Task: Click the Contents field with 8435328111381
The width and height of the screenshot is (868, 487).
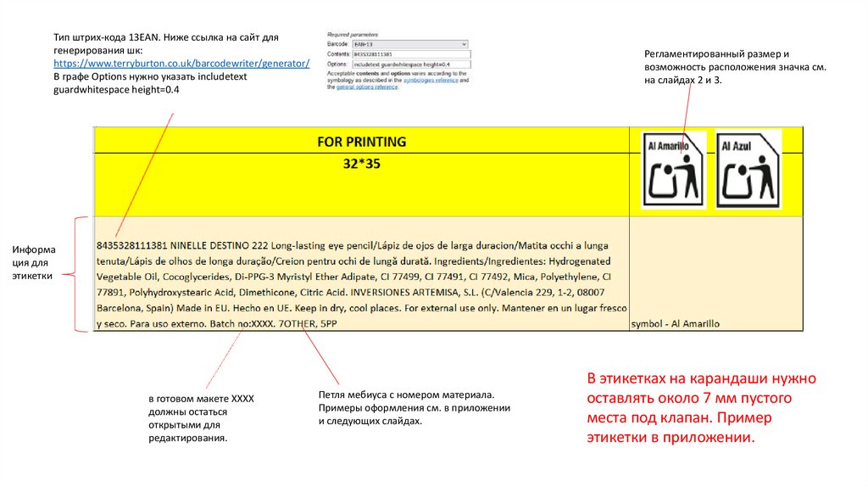Action: (x=411, y=54)
